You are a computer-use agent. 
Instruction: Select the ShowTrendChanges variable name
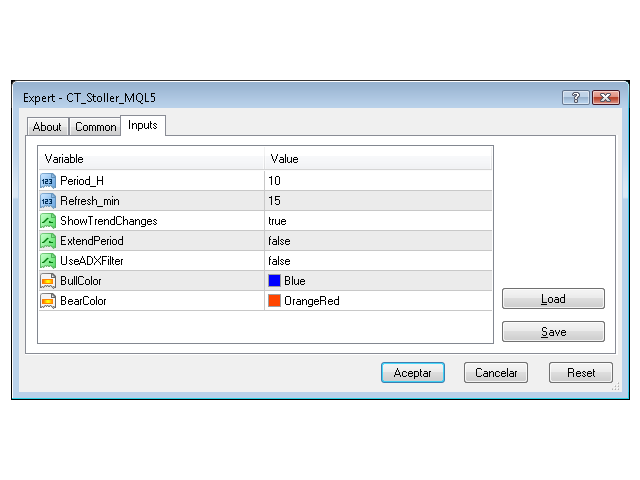[x=109, y=221]
